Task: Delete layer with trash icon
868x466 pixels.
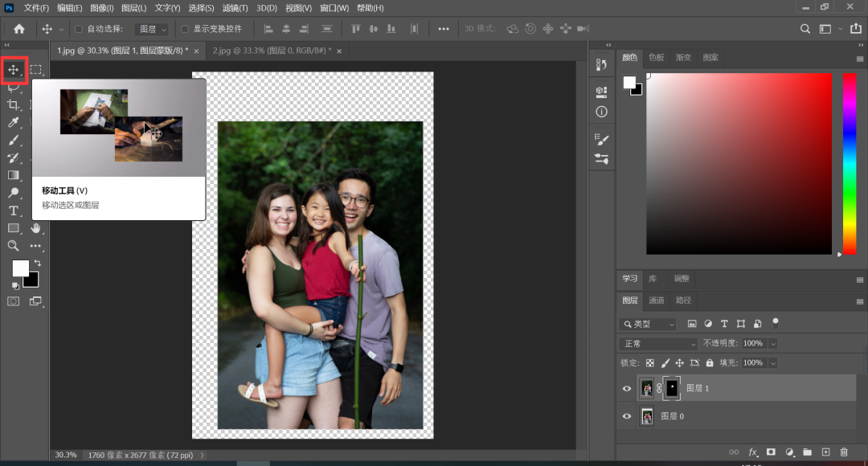Action: 844,452
